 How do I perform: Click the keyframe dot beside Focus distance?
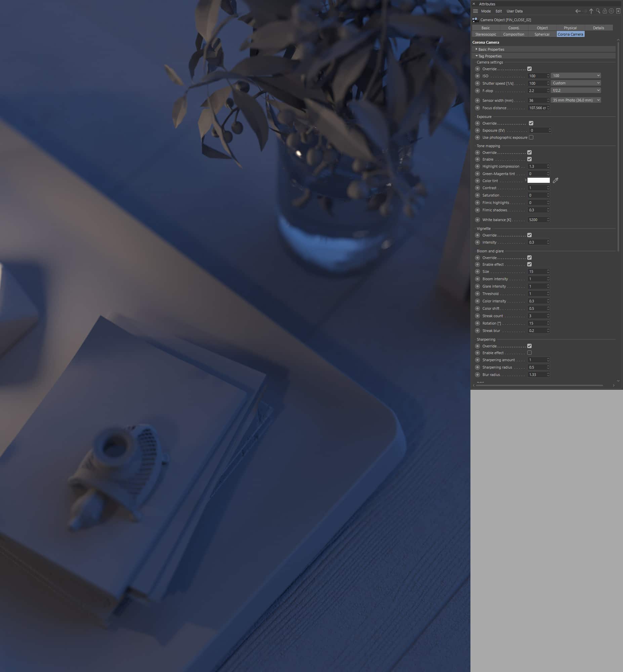point(477,108)
